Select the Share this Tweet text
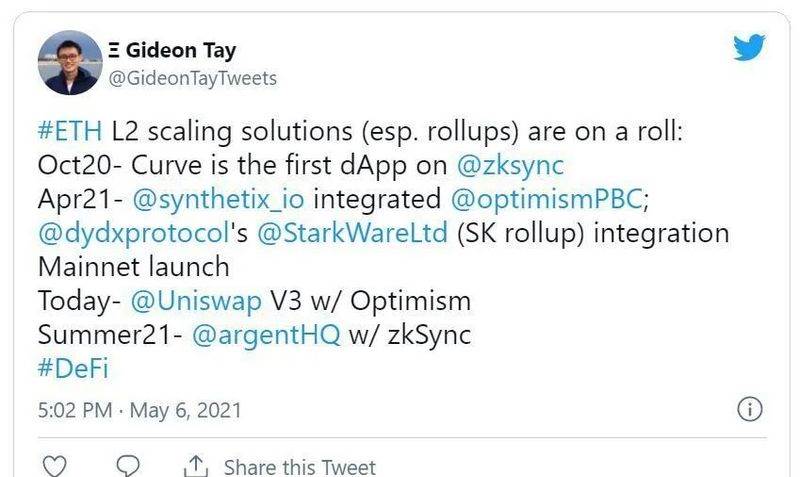The width and height of the screenshot is (800, 477). click(299, 467)
